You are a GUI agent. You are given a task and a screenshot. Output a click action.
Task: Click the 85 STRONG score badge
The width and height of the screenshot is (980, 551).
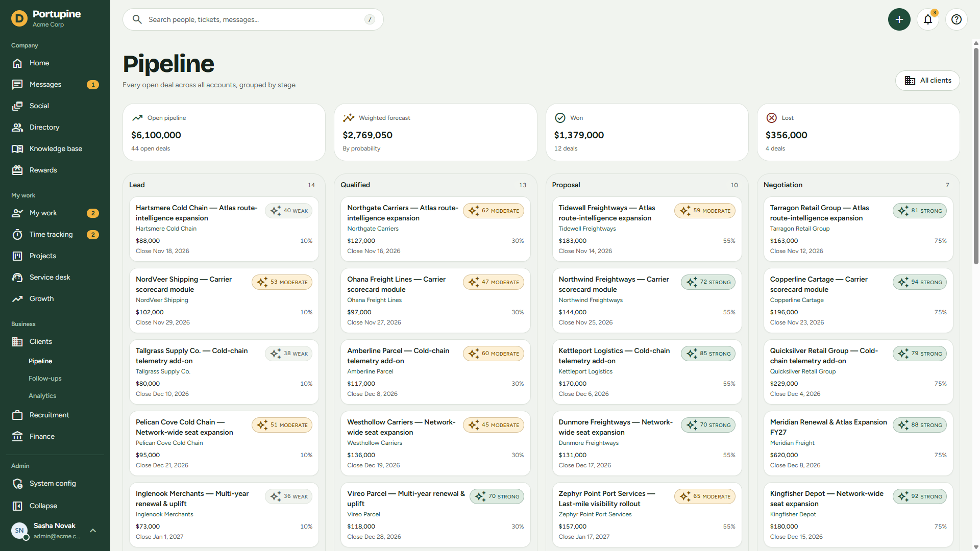[708, 354]
